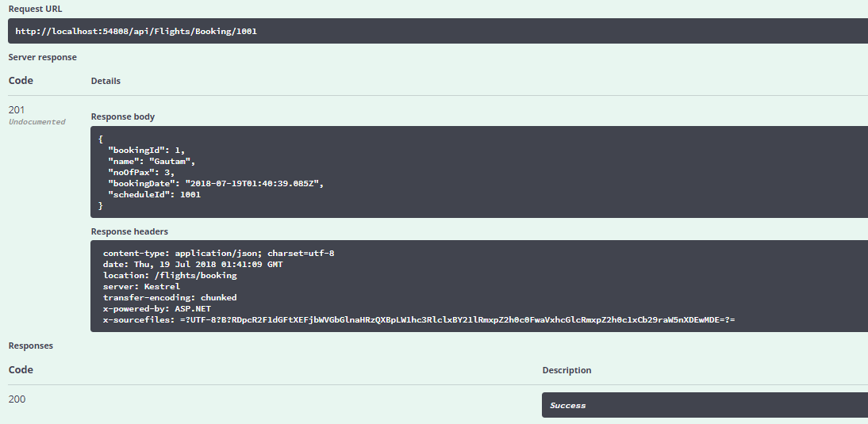Screen dimensions: 868x424
Task: Click the 'Responses' section heading
Action: pyautogui.click(x=30, y=346)
